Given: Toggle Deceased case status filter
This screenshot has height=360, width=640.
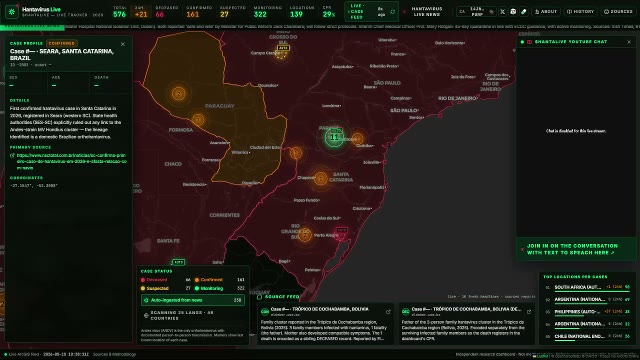Looking at the screenshot, I should click(x=165, y=280).
